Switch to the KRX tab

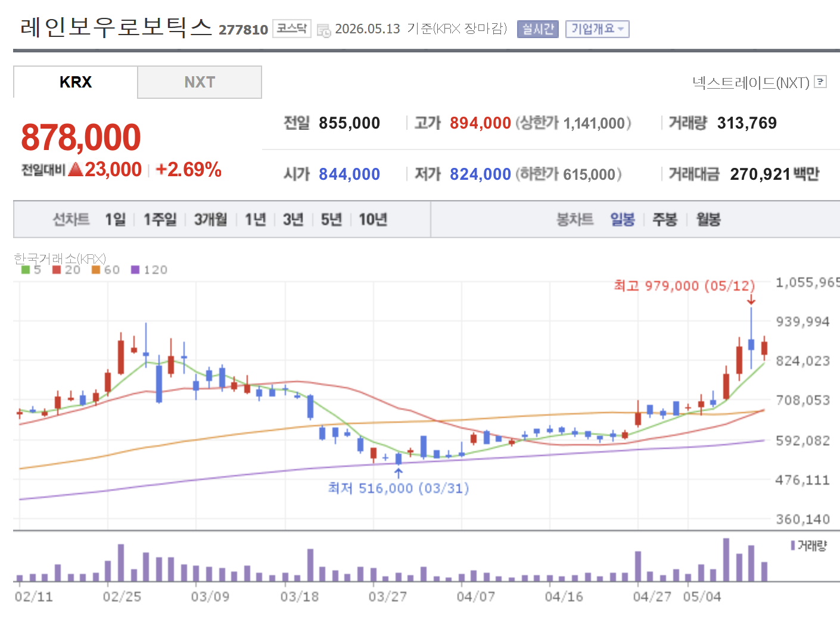click(x=76, y=82)
